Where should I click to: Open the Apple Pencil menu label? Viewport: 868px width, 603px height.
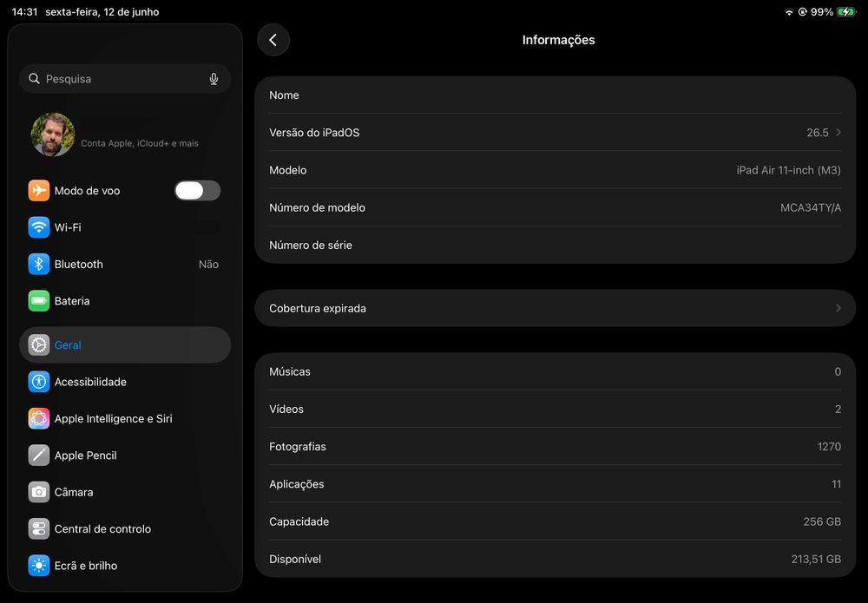[85, 456]
